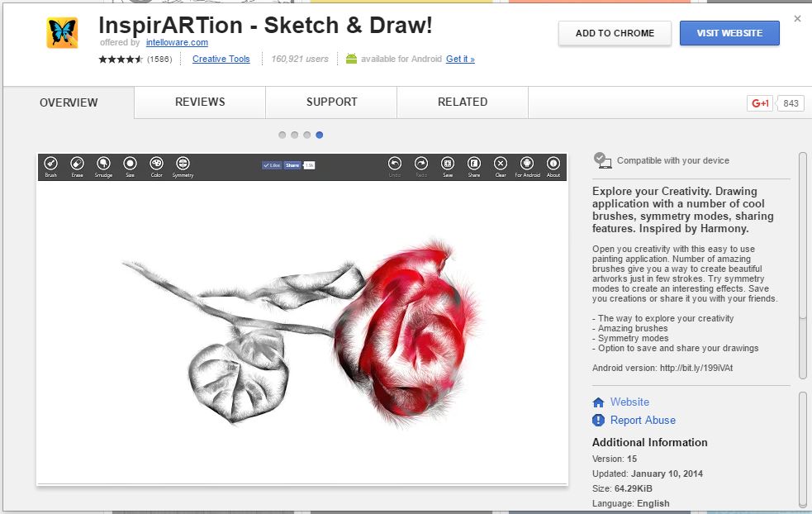Select the Brush tool in screenshot toolbar
Viewport: 812px width, 514px height.
pos(50,164)
